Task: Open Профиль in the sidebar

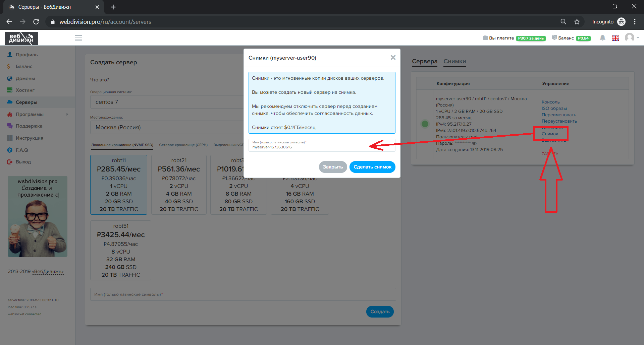Action: pyautogui.click(x=26, y=55)
